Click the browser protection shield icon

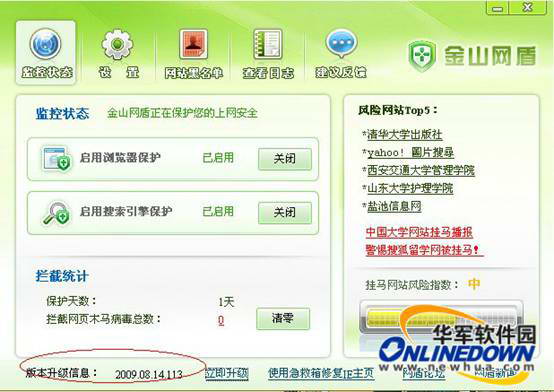point(57,159)
